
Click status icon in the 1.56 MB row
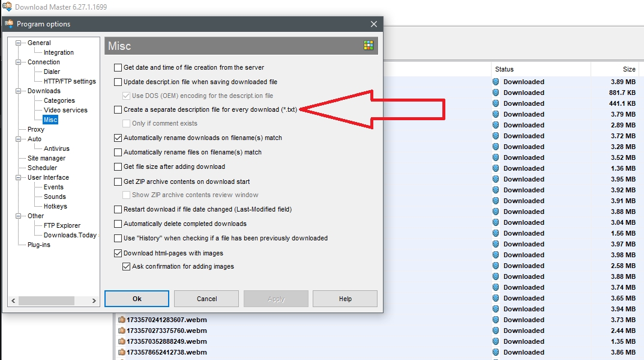(x=496, y=233)
